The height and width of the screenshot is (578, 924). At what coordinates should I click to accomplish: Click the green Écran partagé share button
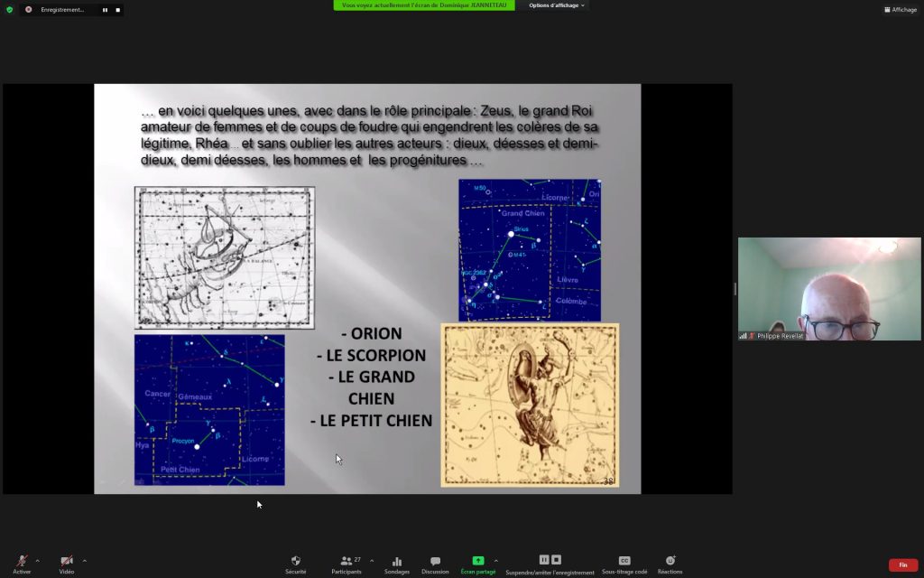(x=478, y=564)
